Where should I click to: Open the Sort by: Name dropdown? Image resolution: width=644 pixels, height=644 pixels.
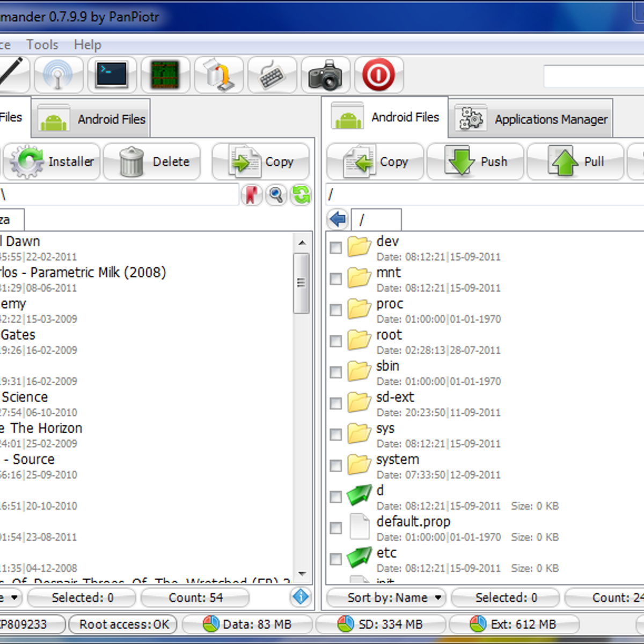point(386,597)
